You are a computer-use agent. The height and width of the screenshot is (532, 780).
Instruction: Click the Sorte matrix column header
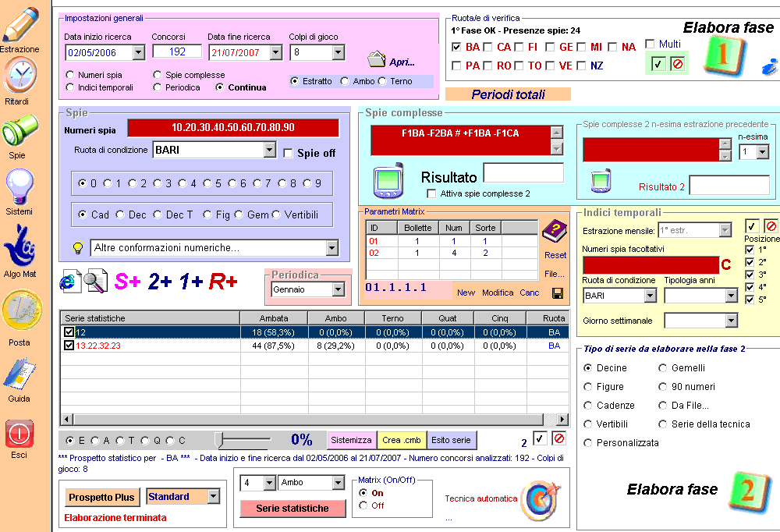485,228
